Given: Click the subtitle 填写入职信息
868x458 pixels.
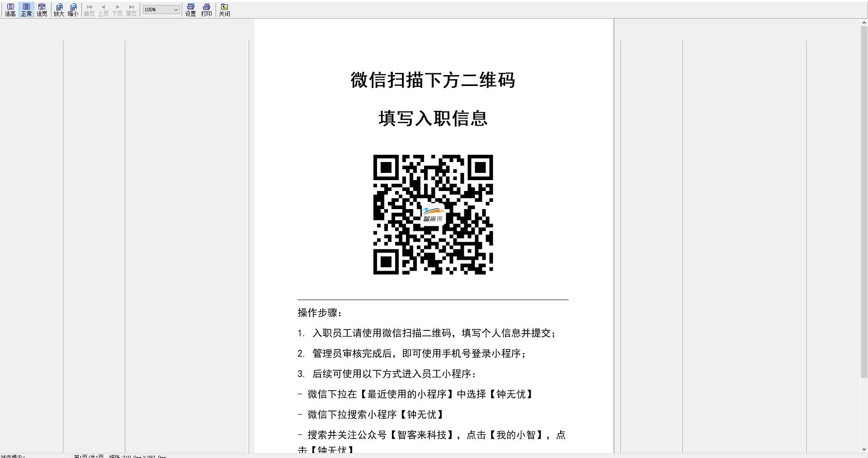Looking at the screenshot, I should pos(433,119).
